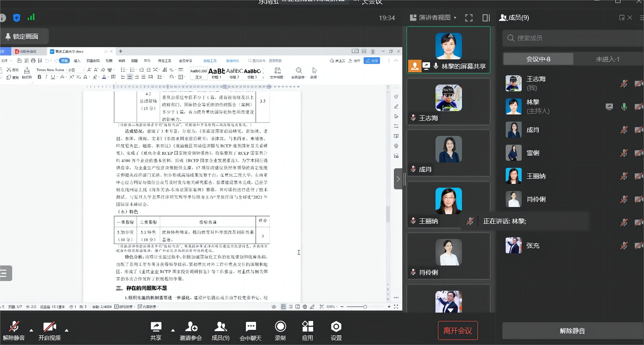This screenshot has height=345, width=644.
Task: Open the in-meeting chat
Action: point(251,331)
